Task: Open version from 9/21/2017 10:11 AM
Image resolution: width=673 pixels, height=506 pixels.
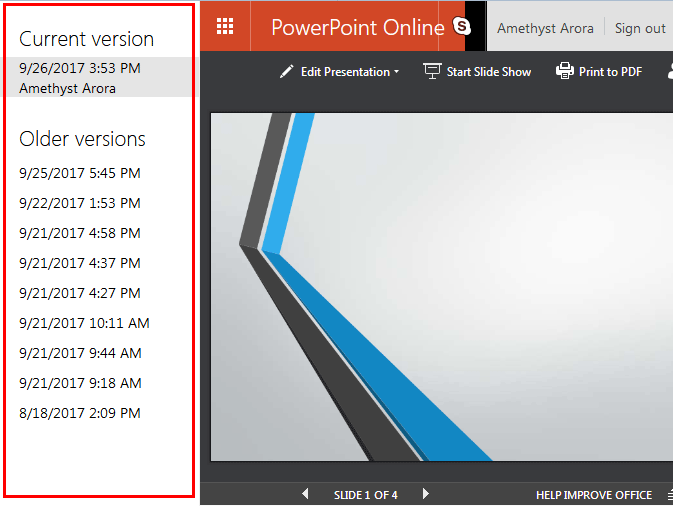Action: coord(84,323)
